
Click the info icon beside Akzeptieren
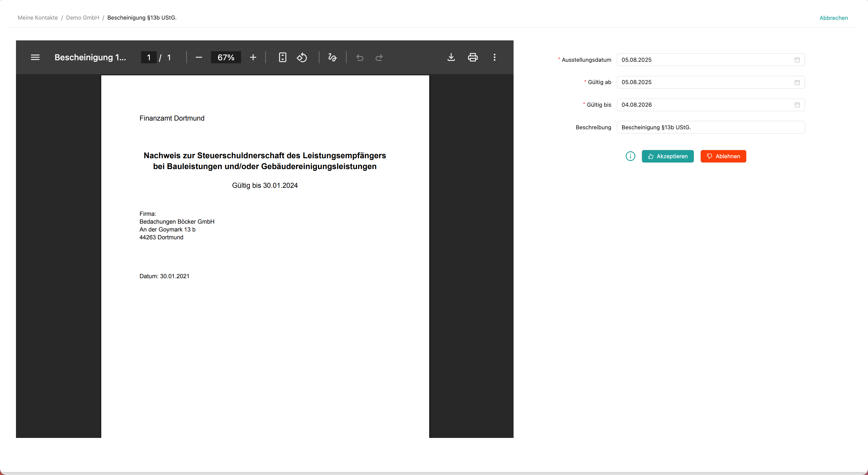(630, 156)
